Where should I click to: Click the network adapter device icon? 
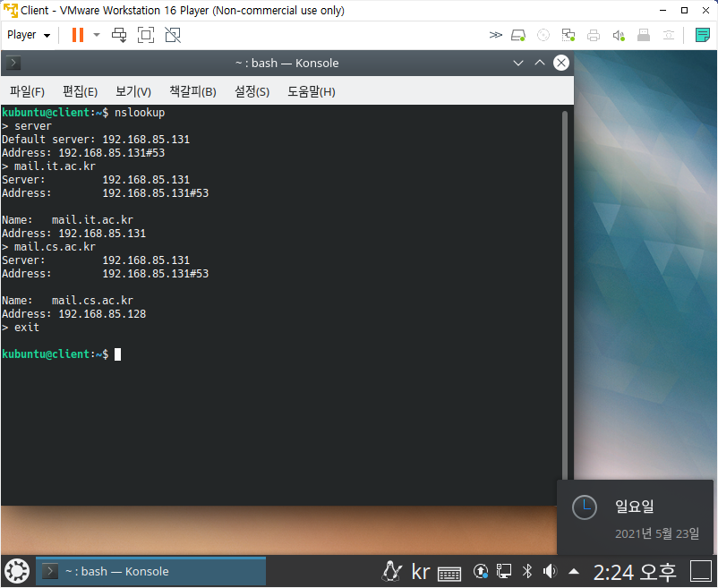click(568, 35)
